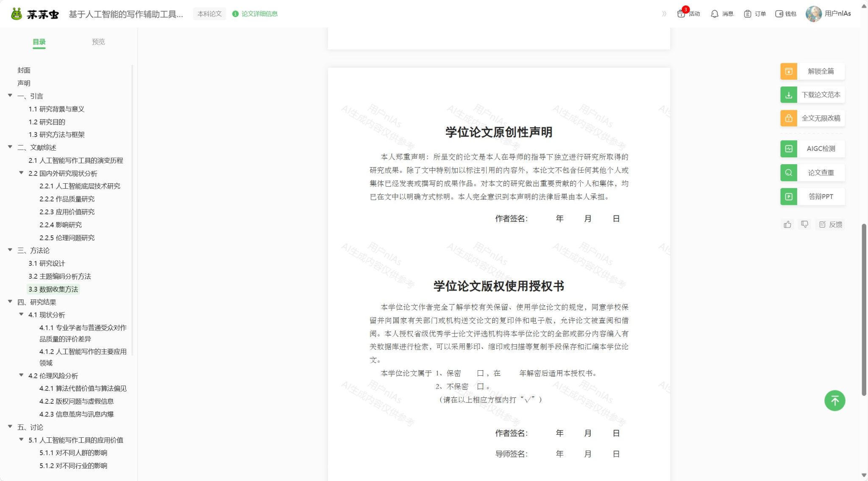Image resolution: width=868 pixels, height=481 pixels.
Task: Collapse section 二、文献综述 in the outline
Action: [x=10, y=147]
